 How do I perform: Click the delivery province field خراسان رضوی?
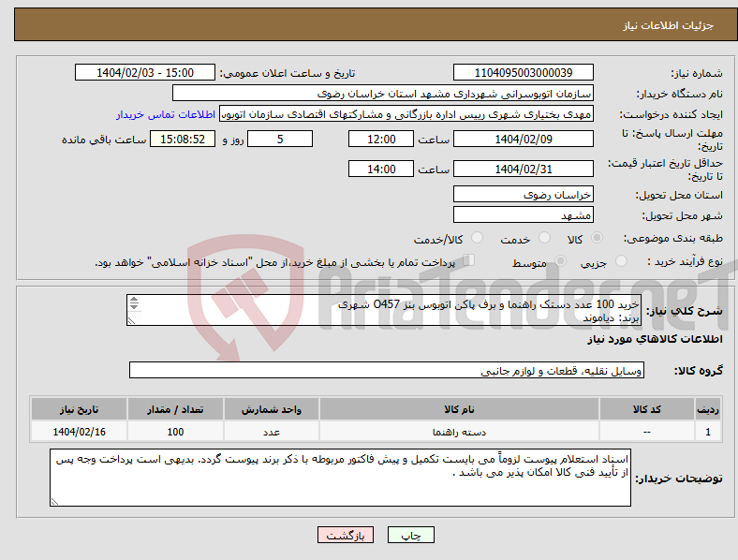pyautogui.click(x=523, y=195)
